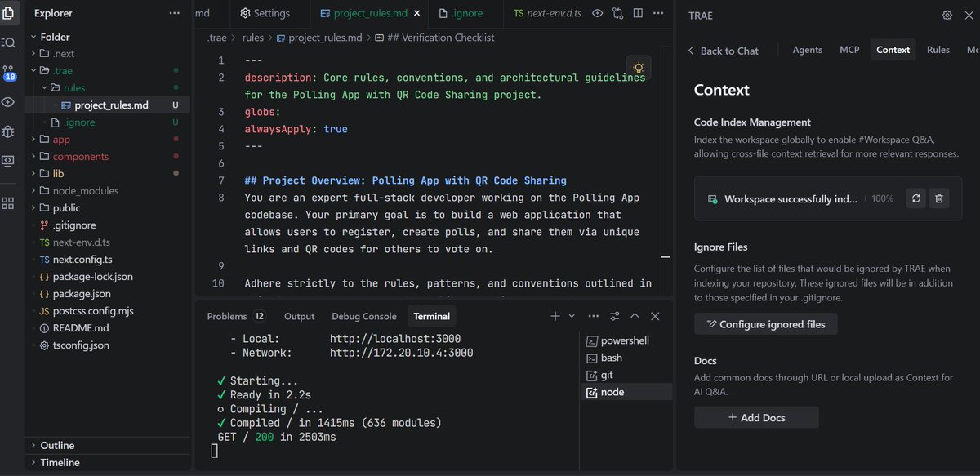Select the Context tab in TRAE panel

pyautogui.click(x=893, y=50)
